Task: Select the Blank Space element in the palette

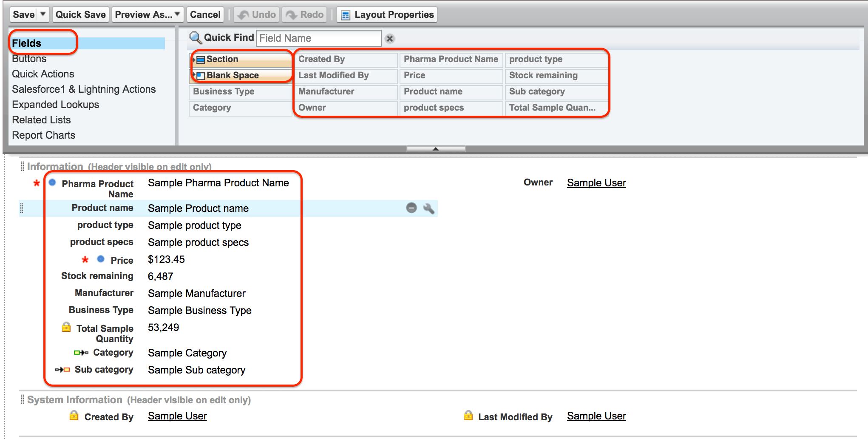Action: 241,75
